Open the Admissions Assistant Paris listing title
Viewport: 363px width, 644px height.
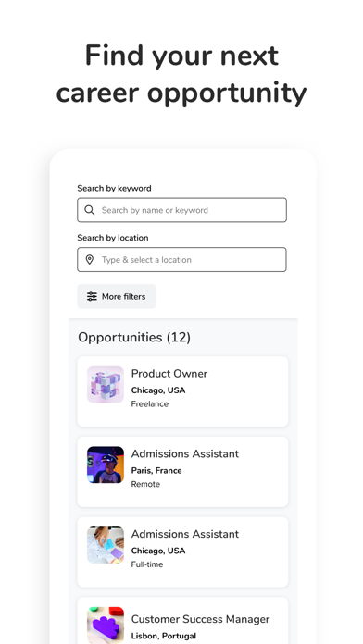coord(184,453)
